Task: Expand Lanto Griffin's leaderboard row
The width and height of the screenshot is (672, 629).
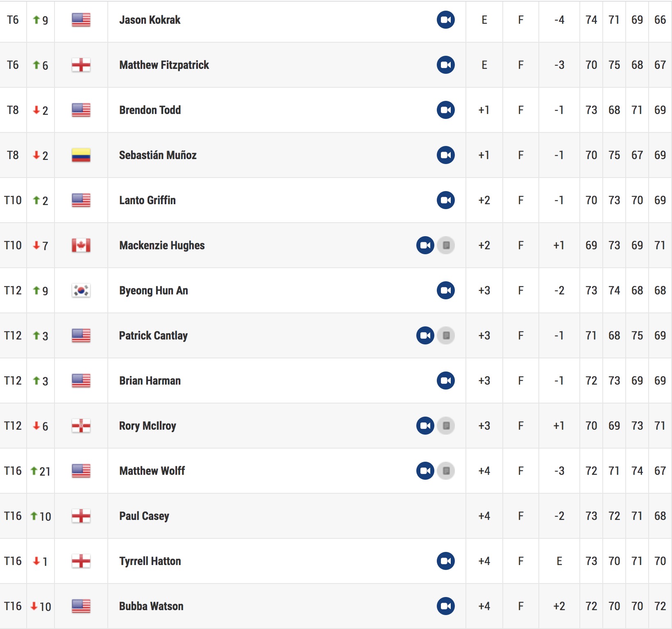Action: click(x=336, y=200)
